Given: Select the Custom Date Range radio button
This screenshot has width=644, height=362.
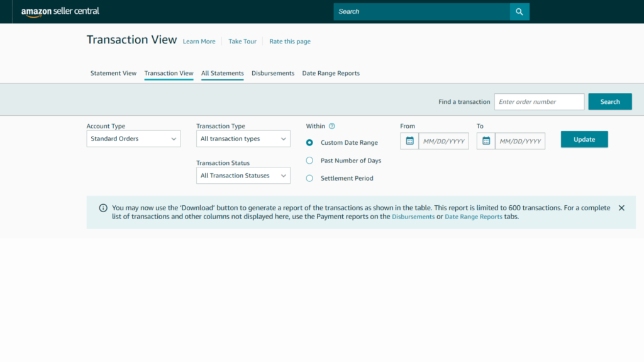Looking at the screenshot, I should pos(309,142).
